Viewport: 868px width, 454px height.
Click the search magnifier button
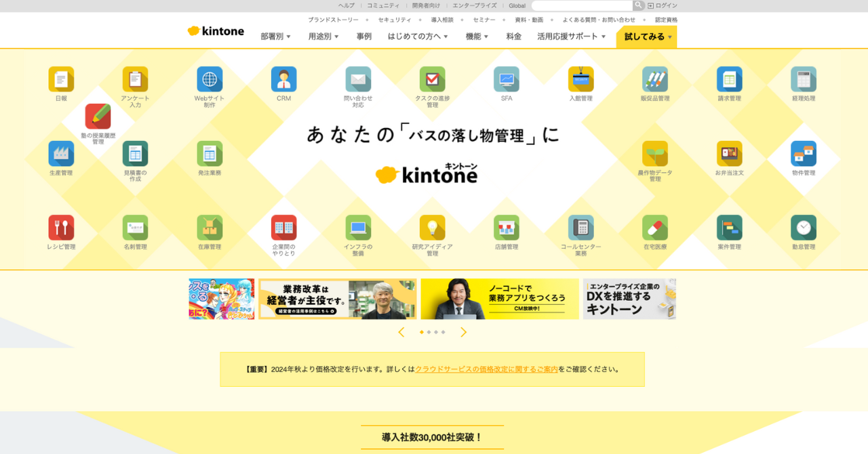click(x=638, y=5)
